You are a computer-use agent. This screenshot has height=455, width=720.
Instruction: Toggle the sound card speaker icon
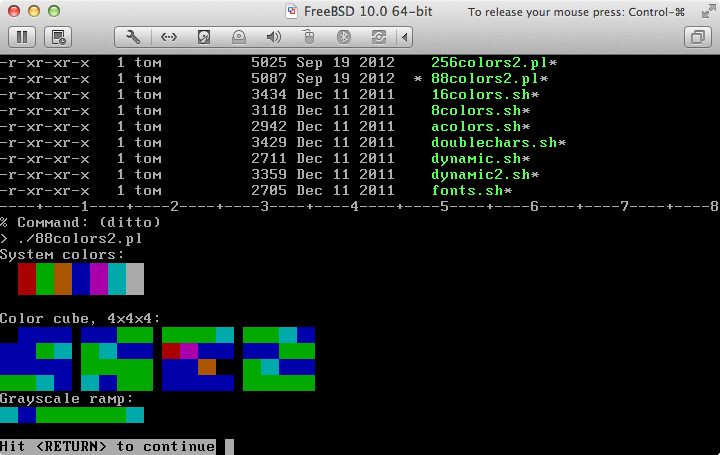[x=274, y=37]
